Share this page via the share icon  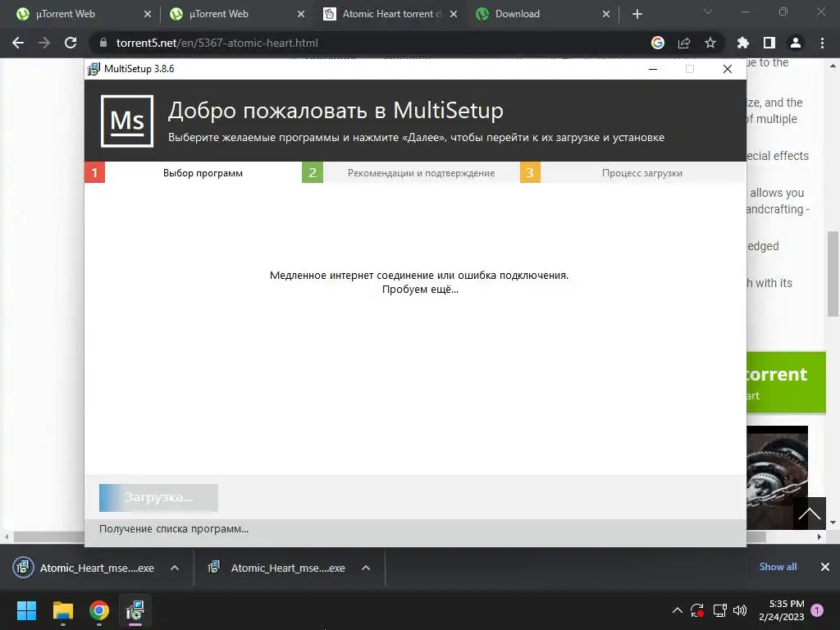pos(684,43)
